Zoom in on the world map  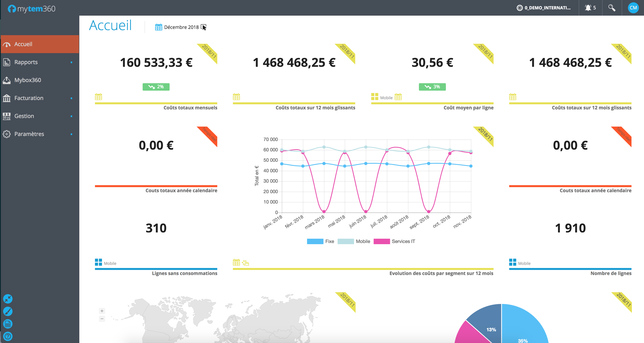[102, 311]
